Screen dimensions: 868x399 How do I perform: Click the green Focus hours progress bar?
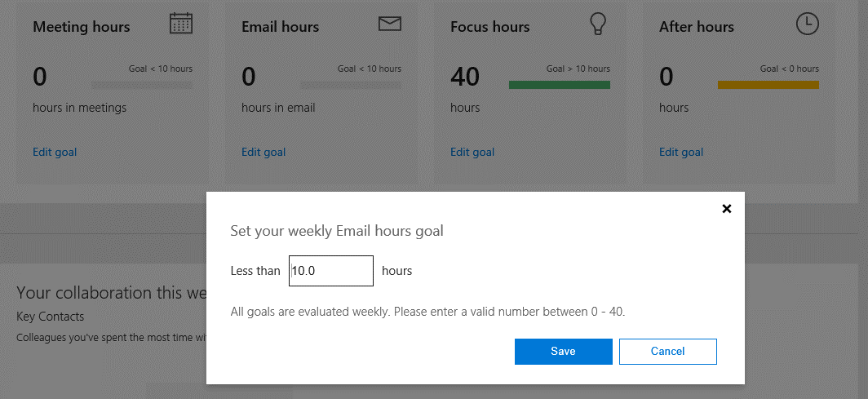pos(559,85)
